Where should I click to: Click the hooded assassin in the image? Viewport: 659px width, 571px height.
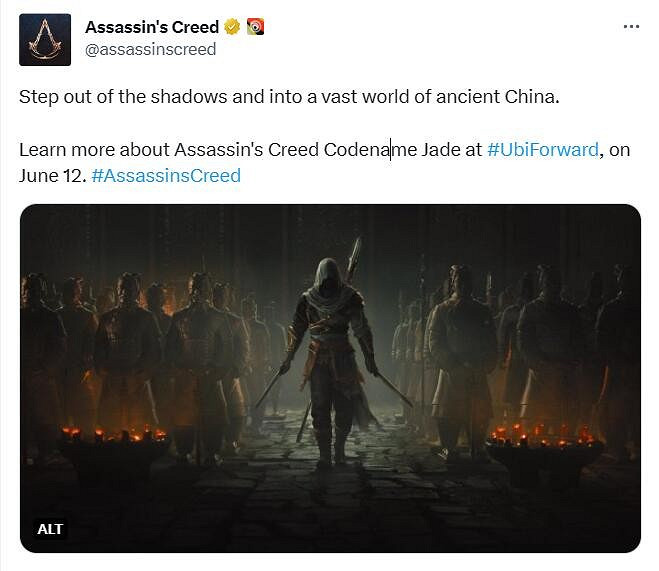tap(330, 350)
